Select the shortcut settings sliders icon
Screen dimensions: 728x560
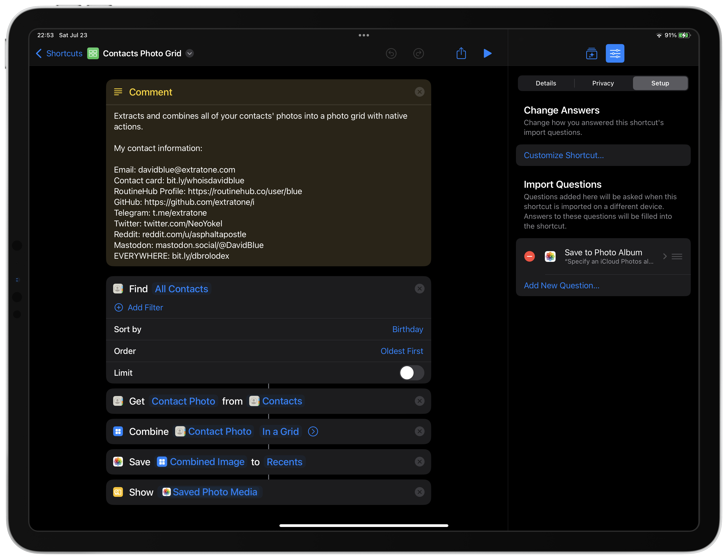[615, 53]
